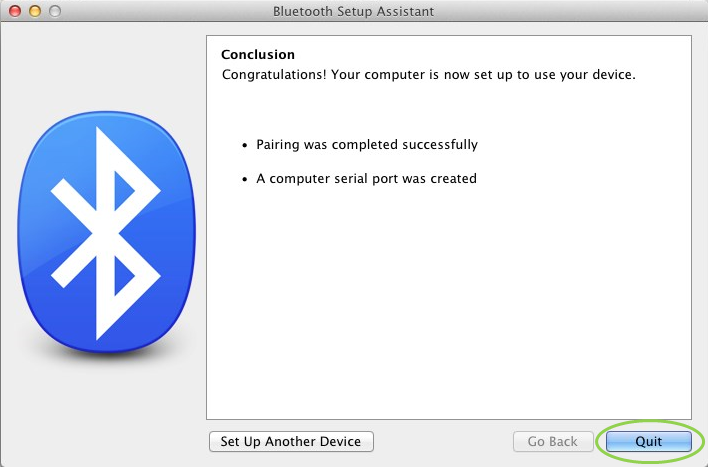Screen dimensions: 708x467
Task: Close the window with the red button
Action: (x=15, y=11)
